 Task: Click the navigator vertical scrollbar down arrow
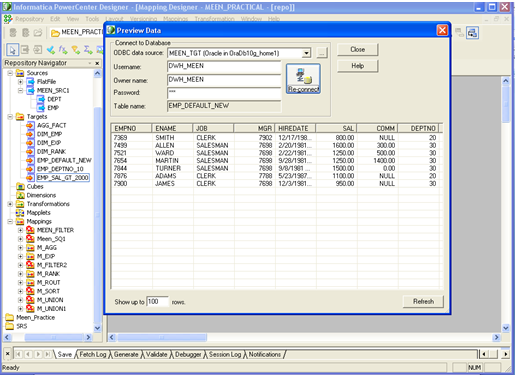97,328
